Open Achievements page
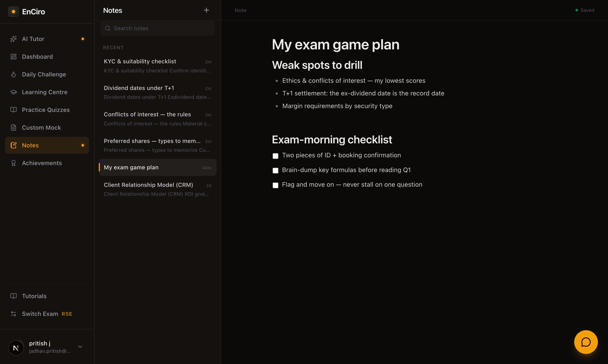The image size is (608, 364). pyautogui.click(x=47, y=163)
